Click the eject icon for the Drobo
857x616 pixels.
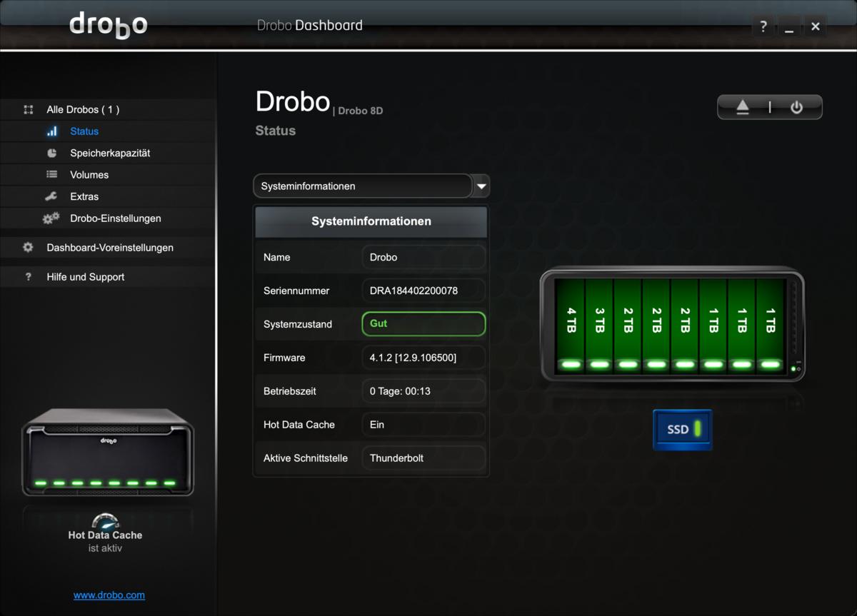[x=743, y=107]
